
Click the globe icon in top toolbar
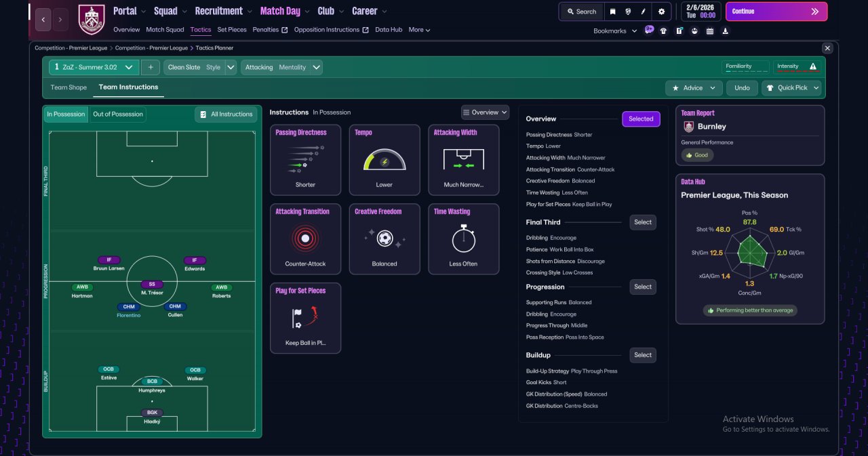click(x=628, y=12)
